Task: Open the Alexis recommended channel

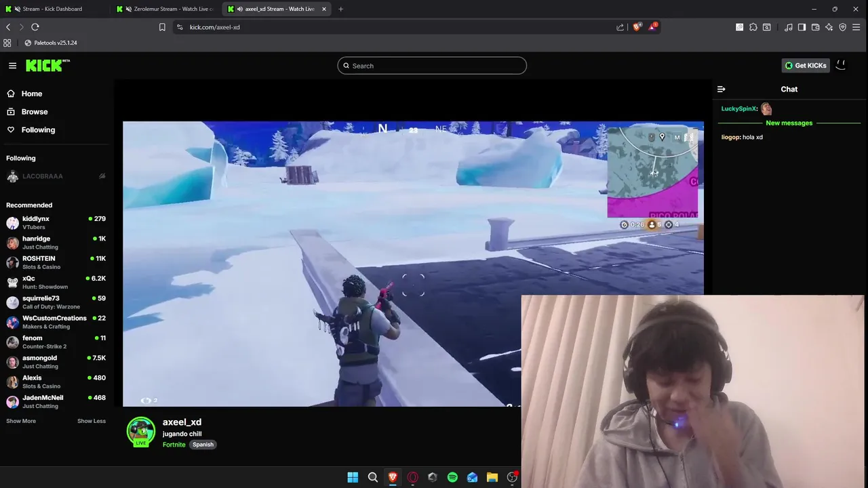Action: pos(56,382)
